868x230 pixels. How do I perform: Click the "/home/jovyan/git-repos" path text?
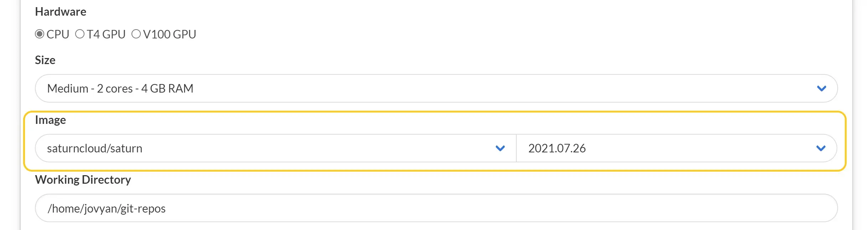tap(107, 208)
